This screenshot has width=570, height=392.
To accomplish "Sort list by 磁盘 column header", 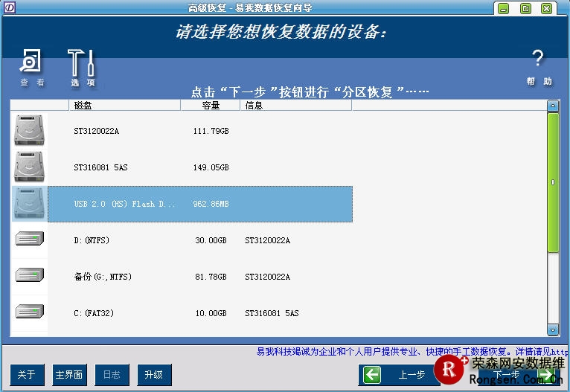I will click(x=124, y=106).
